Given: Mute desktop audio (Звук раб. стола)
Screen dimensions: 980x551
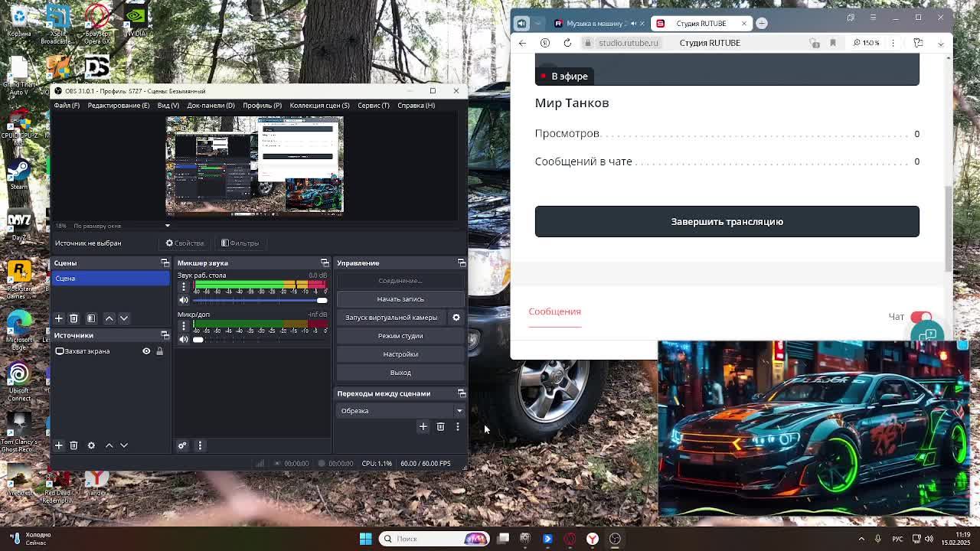Looking at the screenshot, I should (183, 300).
